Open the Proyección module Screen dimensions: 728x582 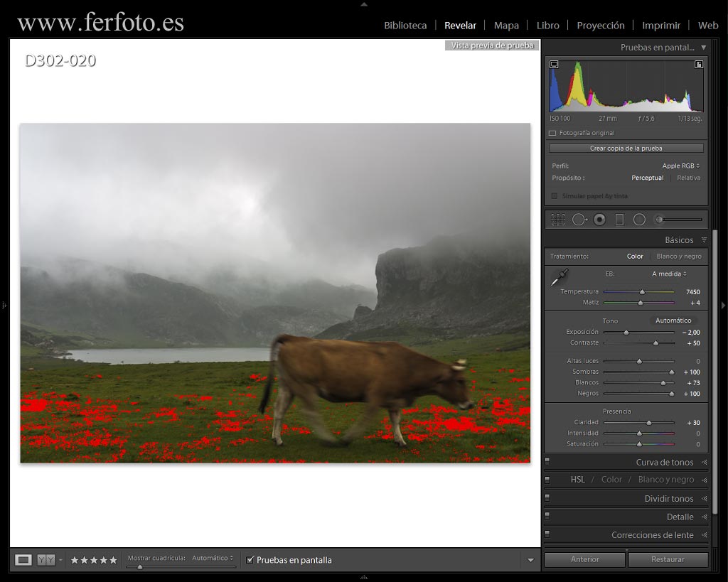pyautogui.click(x=600, y=26)
